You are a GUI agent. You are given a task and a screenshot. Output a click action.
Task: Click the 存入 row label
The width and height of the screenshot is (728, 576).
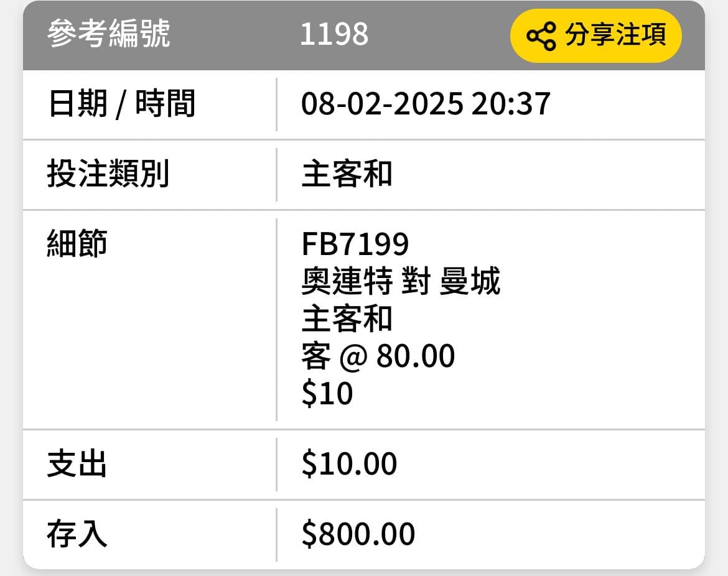click(x=77, y=534)
